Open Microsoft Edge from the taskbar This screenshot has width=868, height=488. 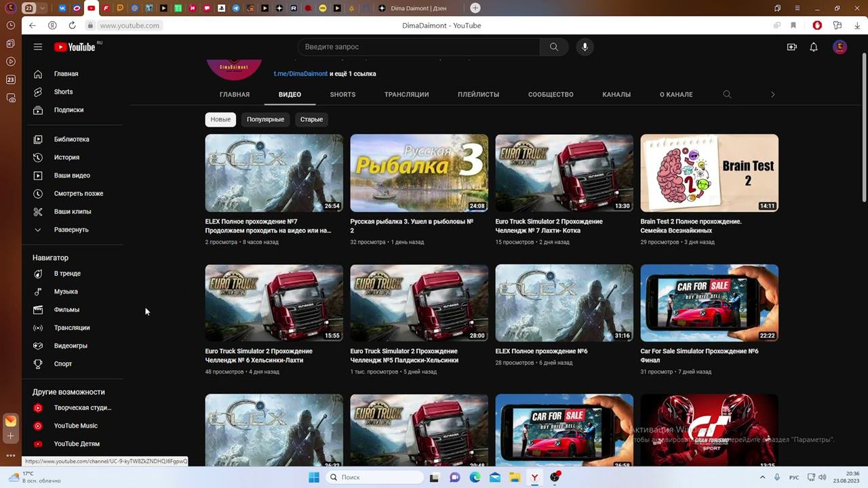tap(475, 477)
